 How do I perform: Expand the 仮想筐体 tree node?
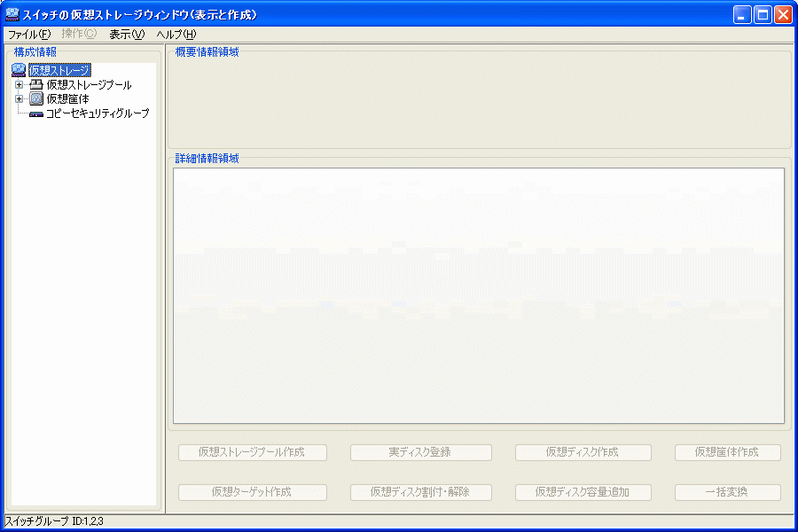(19, 98)
